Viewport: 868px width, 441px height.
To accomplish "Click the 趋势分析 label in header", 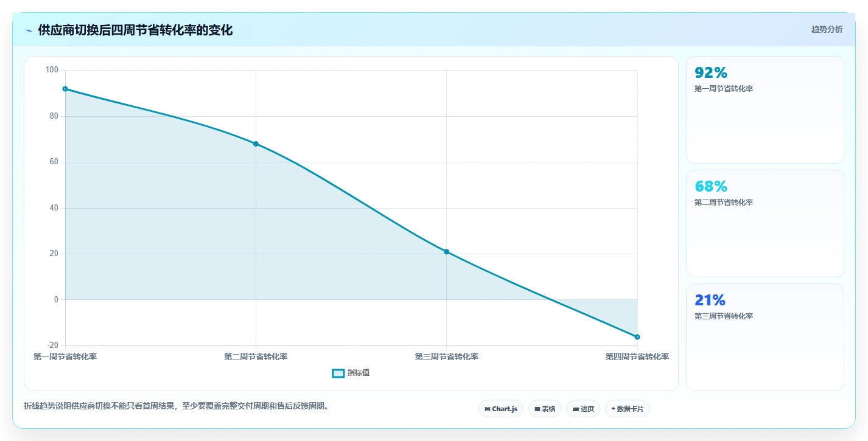I will [827, 29].
